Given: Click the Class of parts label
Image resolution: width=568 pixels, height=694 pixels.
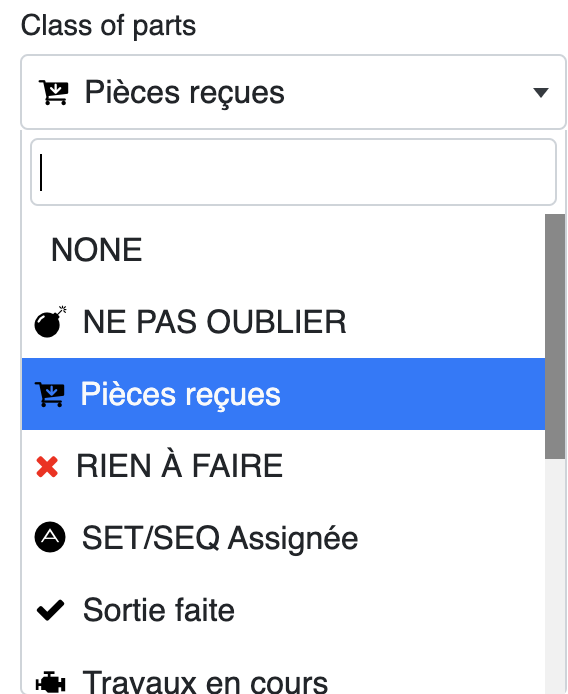Looking at the screenshot, I should coord(108,26).
